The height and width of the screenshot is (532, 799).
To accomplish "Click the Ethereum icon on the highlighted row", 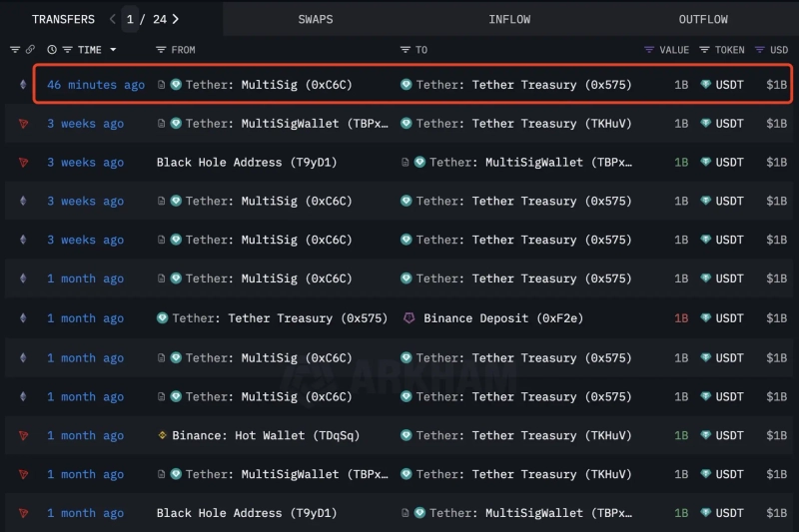I will pos(23,85).
